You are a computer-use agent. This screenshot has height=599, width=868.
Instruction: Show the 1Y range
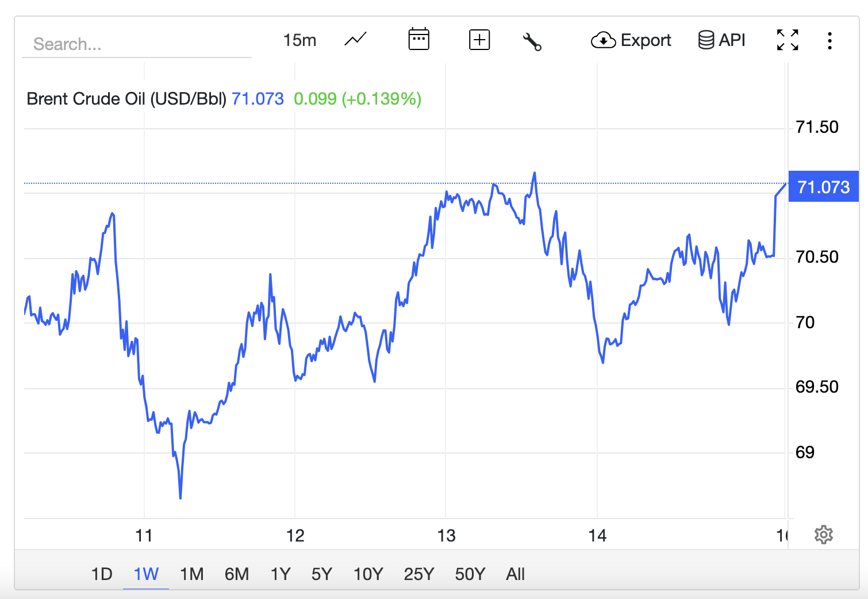[x=281, y=574]
